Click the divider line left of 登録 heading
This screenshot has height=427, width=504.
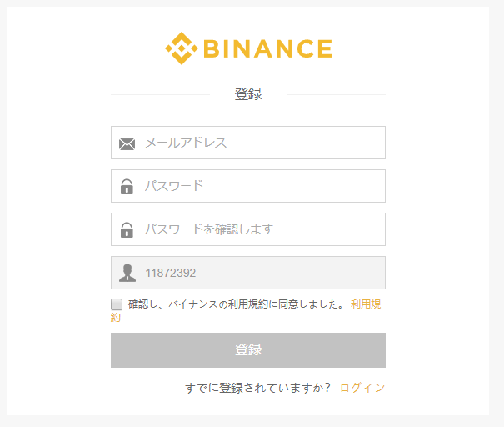point(160,95)
